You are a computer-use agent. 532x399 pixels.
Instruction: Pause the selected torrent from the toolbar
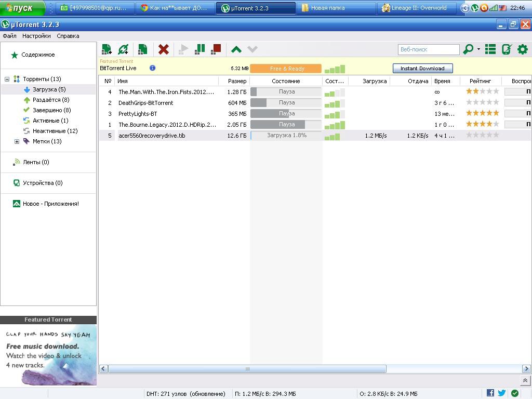click(x=200, y=49)
